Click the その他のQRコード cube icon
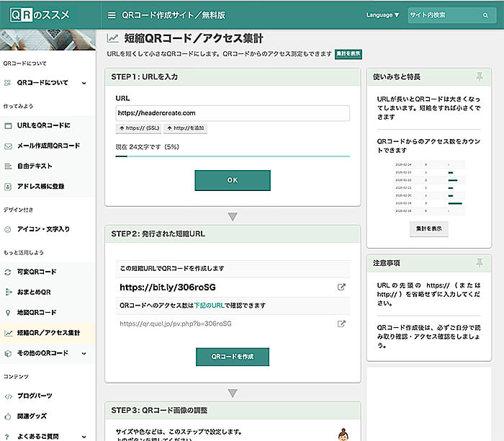 point(8,353)
